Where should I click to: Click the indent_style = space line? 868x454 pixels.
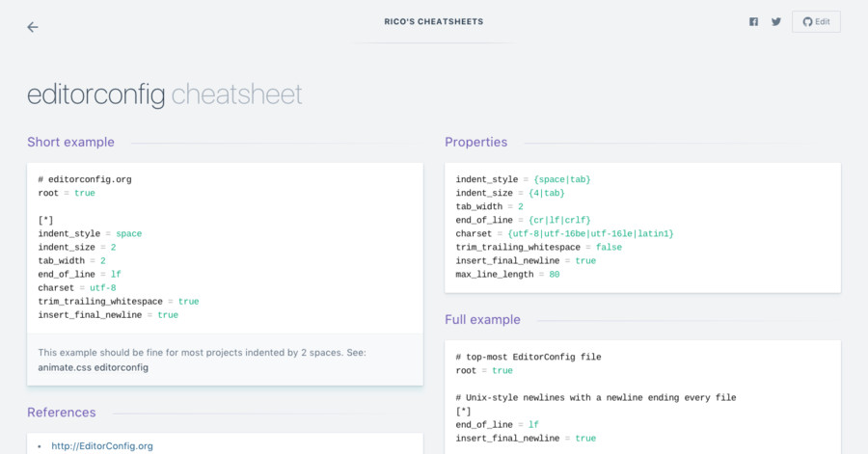coord(90,233)
